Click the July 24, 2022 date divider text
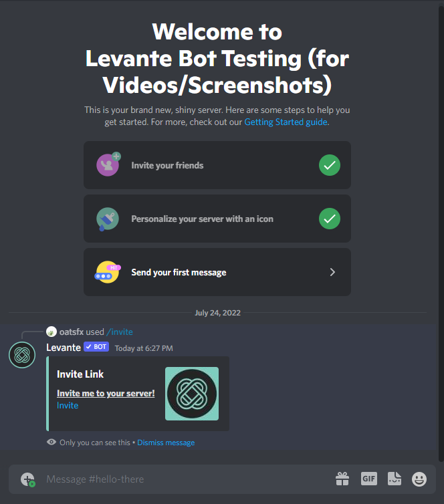 [218, 313]
